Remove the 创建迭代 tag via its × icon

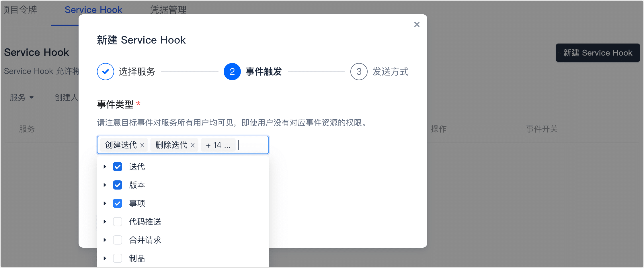click(x=142, y=145)
